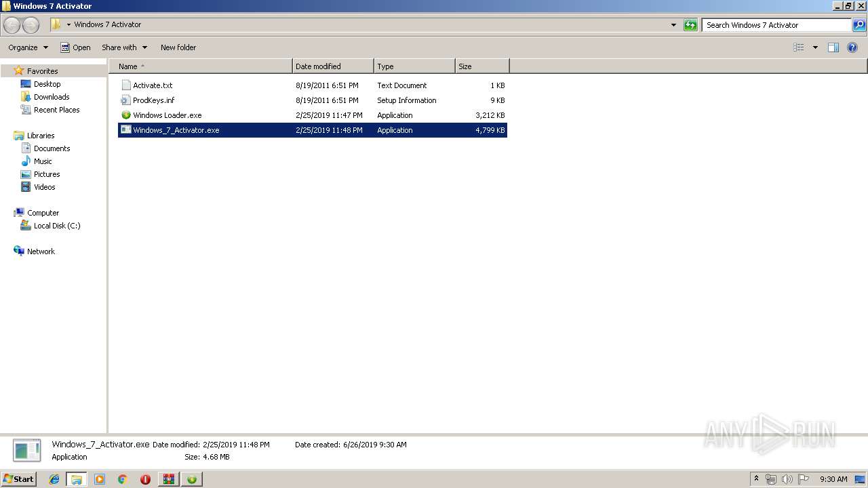
Task: Click the Back navigation arrow
Action: pyautogui.click(x=12, y=25)
